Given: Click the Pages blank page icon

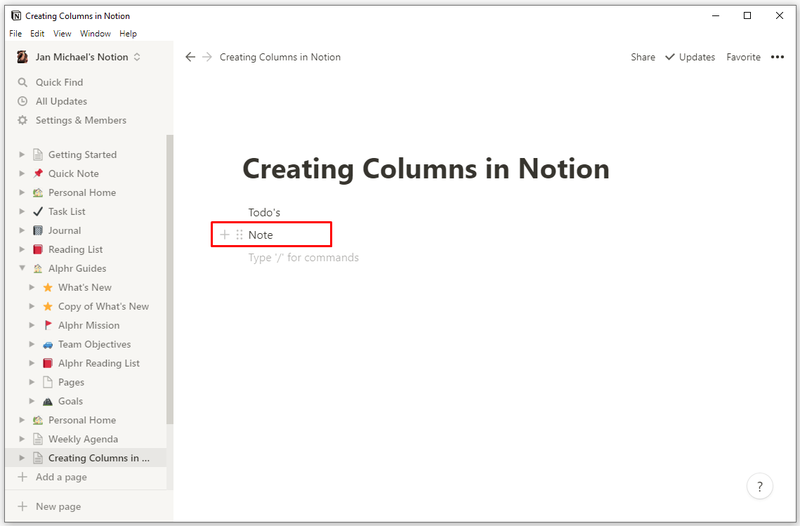Looking at the screenshot, I should tap(48, 382).
